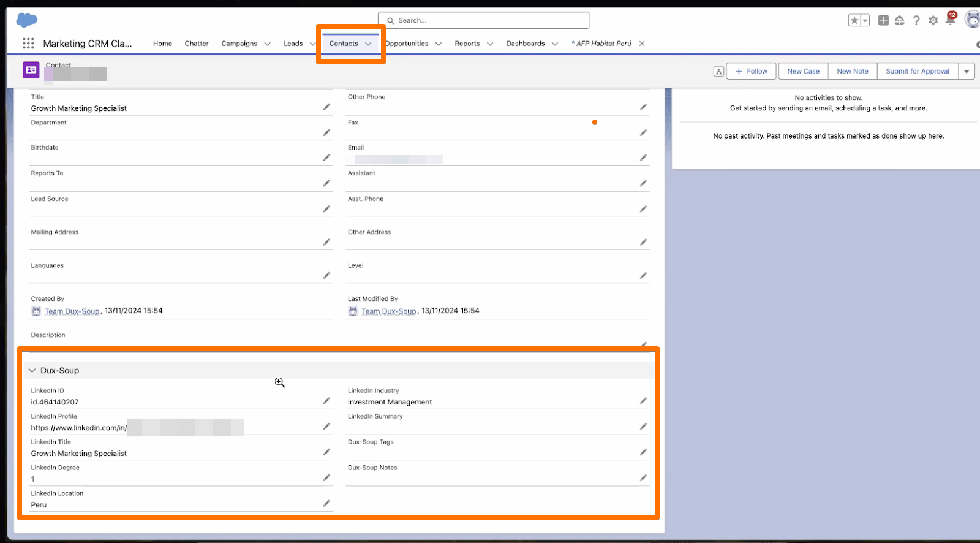The width and height of the screenshot is (980, 543).
Task: Collapse the Dux-Soup section
Action: tap(32, 371)
